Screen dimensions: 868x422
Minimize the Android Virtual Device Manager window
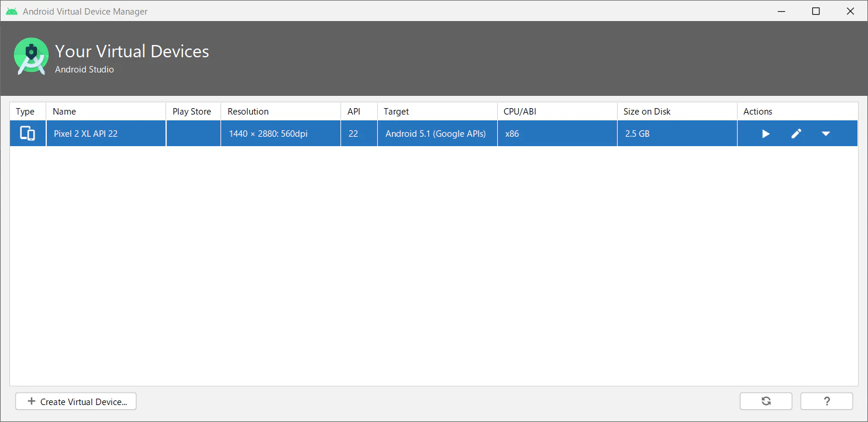pyautogui.click(x=781, y=11)
